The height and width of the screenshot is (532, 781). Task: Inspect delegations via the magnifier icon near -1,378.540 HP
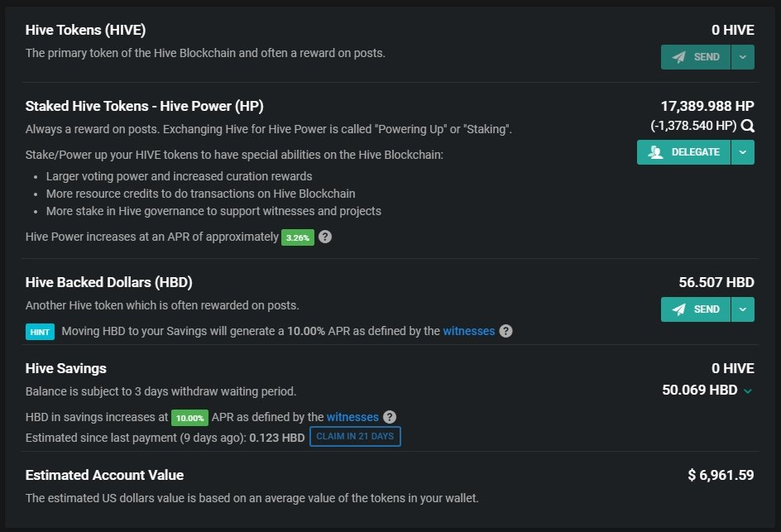pyautogui.click(x=748, y=126)
